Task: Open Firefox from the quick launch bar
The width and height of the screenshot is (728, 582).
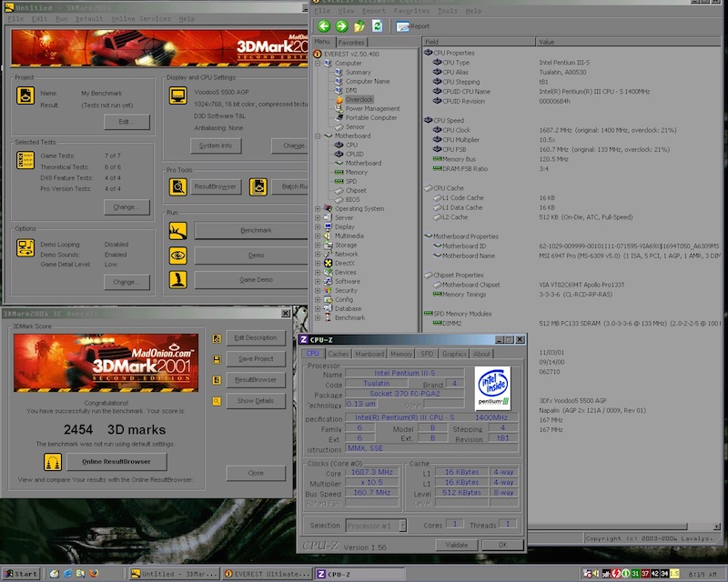Action: [x=94, y=573]
